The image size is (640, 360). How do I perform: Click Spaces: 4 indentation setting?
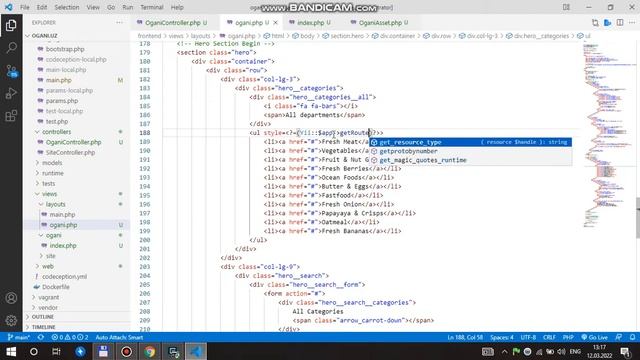[x=502, y=338]
